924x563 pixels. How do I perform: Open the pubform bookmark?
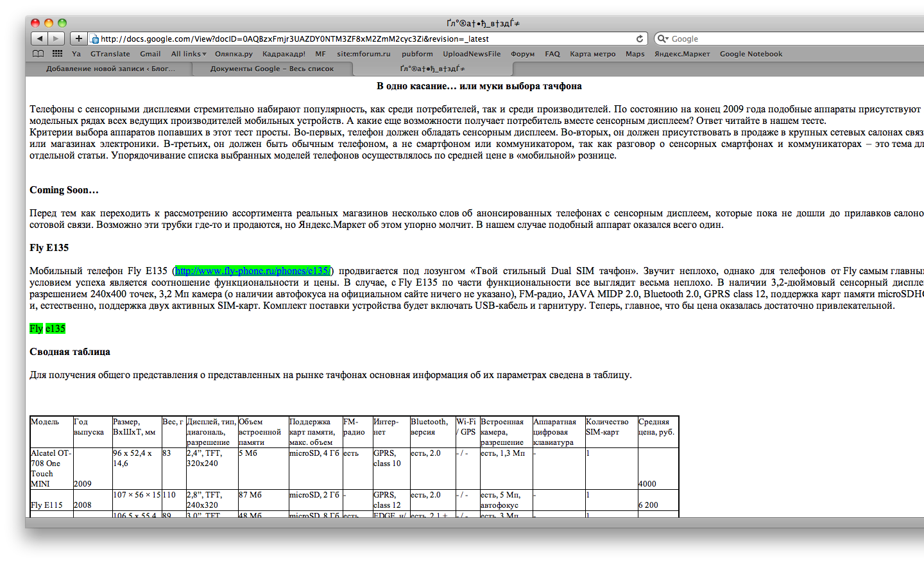tap(417, 54)
